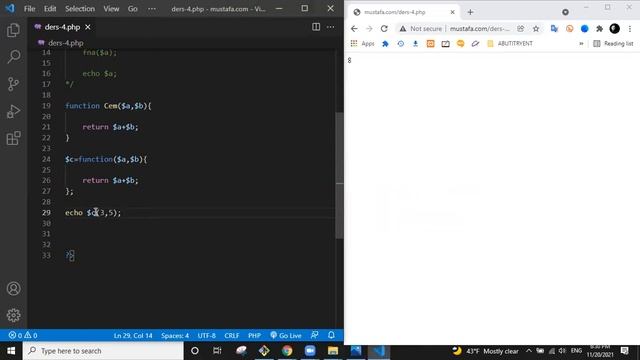Click the feedback icon in status bar
Image resolution: width=640 pixels, height=360 pixels.
314,336
